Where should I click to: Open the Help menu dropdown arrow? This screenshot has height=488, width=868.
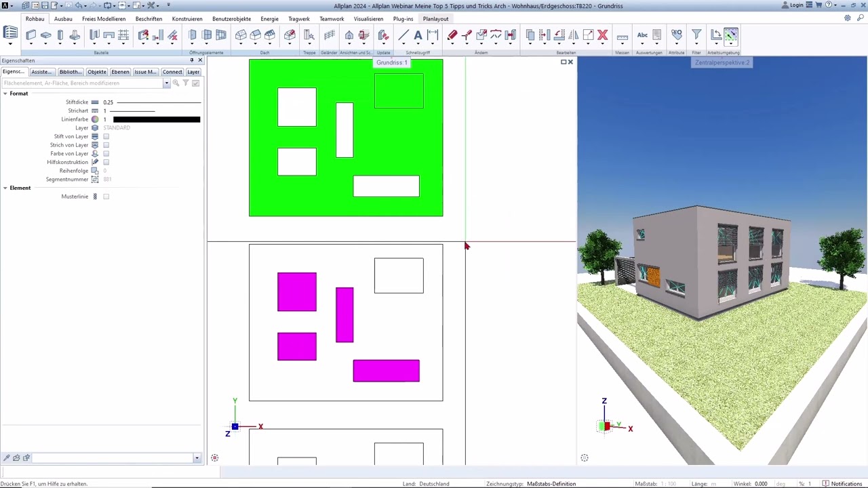pyautogui.click(x=836, y=5)
